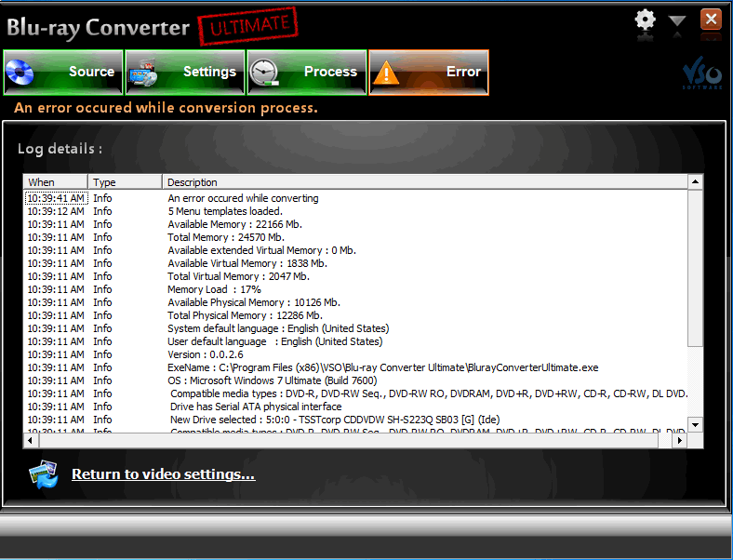Image resolution: width=733 pixels, height=560 pixels.
Task: Click the return-to-settings picture icon
Action: click(x=44, y=474)
